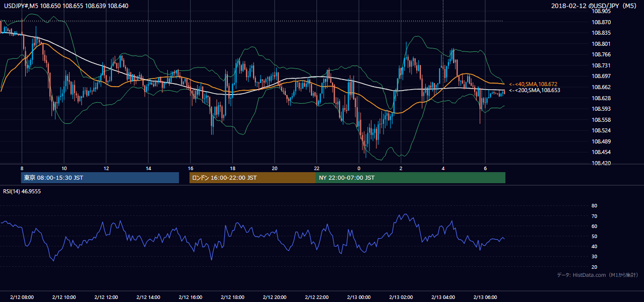Screen dimensions: 644x302
Task: Click the 2/12 20:00 bottom time label
Action: click(x=274, y=297)
